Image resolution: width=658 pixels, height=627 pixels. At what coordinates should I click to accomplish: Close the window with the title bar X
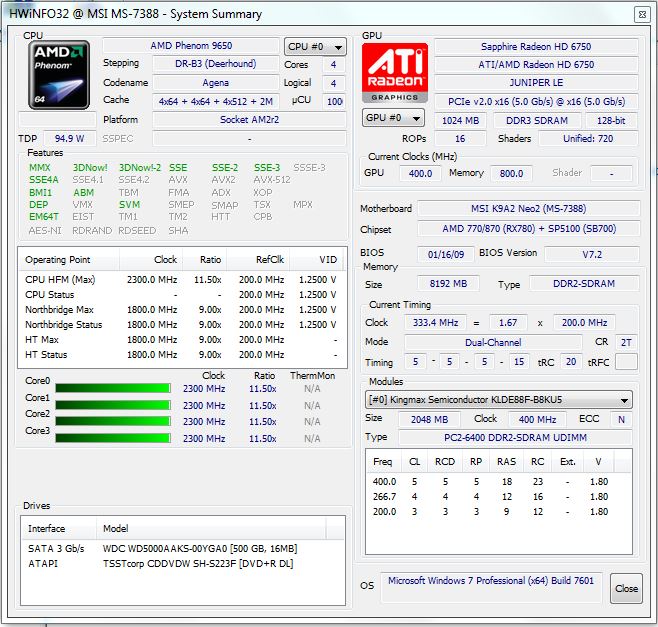click(x=642, y=15)
